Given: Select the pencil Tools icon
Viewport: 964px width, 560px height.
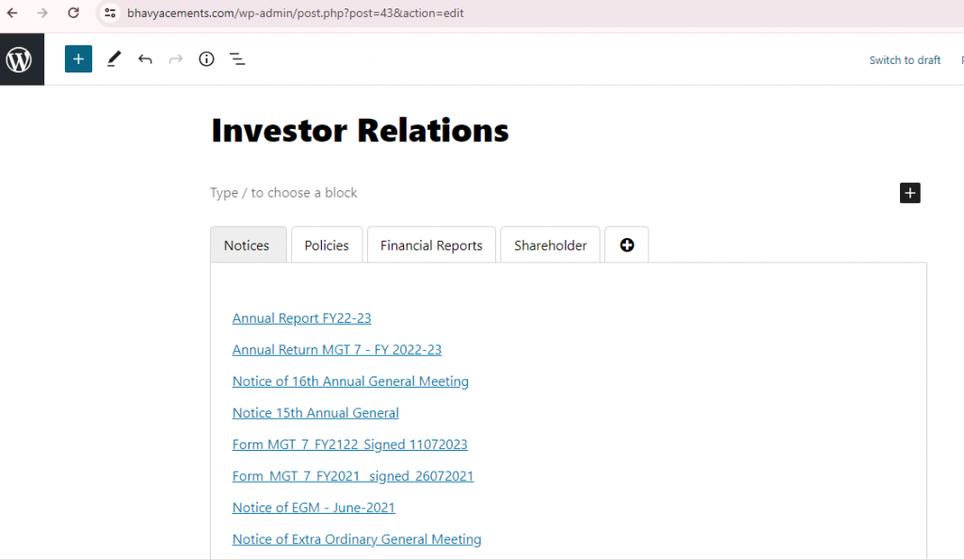Looking at the screenshot, I should click(114, 59).
